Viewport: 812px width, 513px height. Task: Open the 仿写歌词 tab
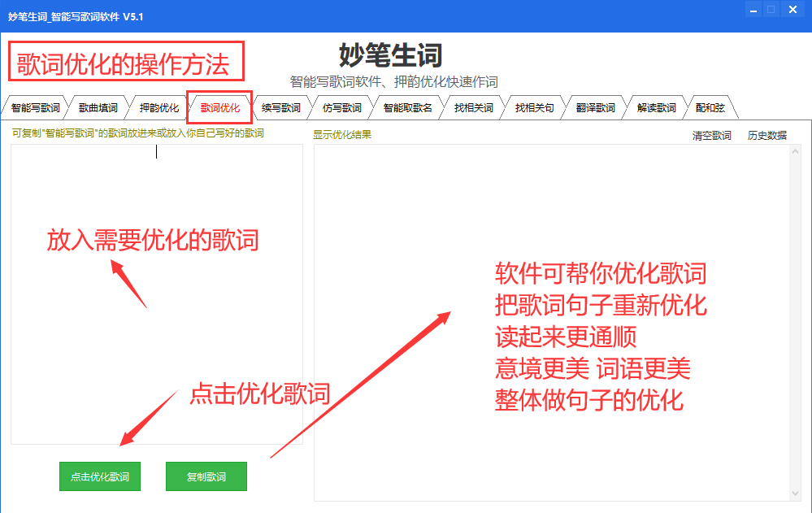341,108
